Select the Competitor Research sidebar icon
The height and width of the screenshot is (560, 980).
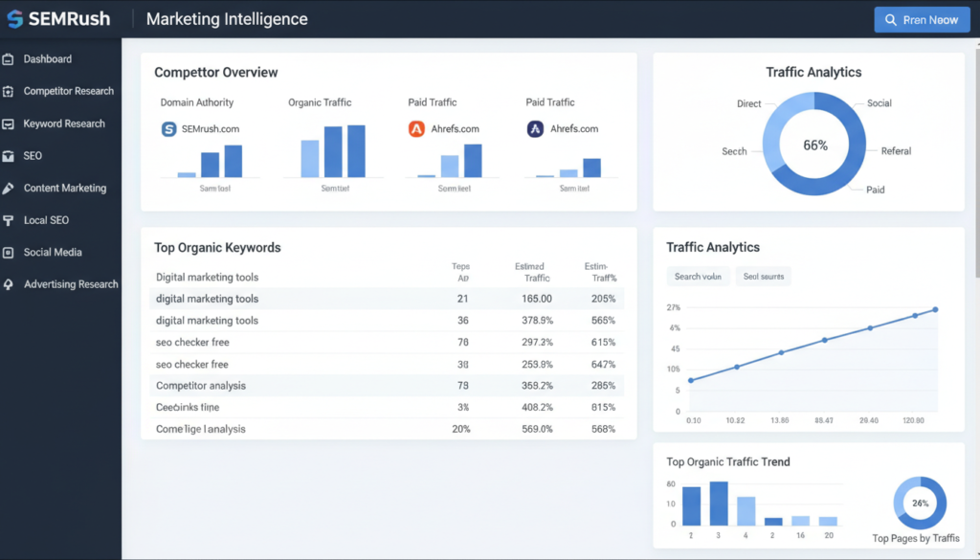pyautogui.click(x=11, y=91)
